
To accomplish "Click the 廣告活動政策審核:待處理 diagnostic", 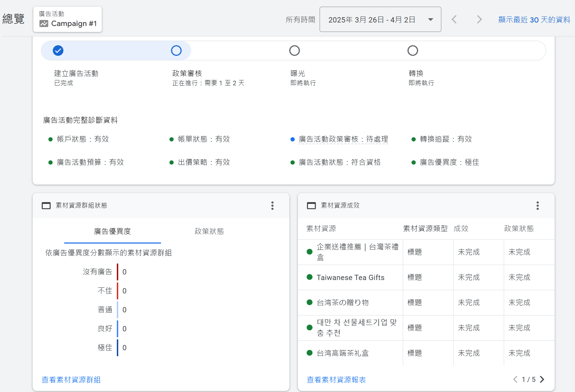I will coord(343,139).
